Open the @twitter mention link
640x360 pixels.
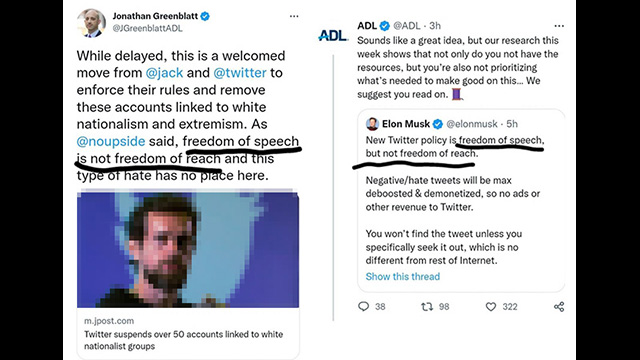(x=240, y=73)
